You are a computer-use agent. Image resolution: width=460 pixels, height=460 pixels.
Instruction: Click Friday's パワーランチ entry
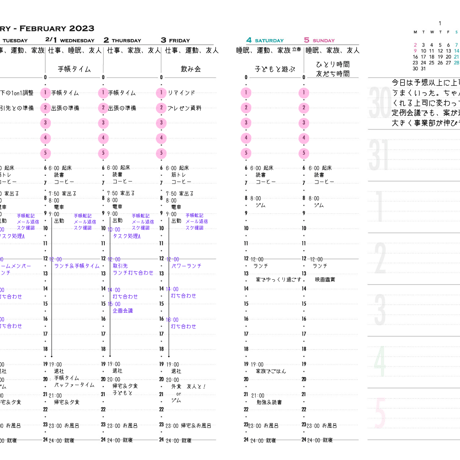coord(186,266)
